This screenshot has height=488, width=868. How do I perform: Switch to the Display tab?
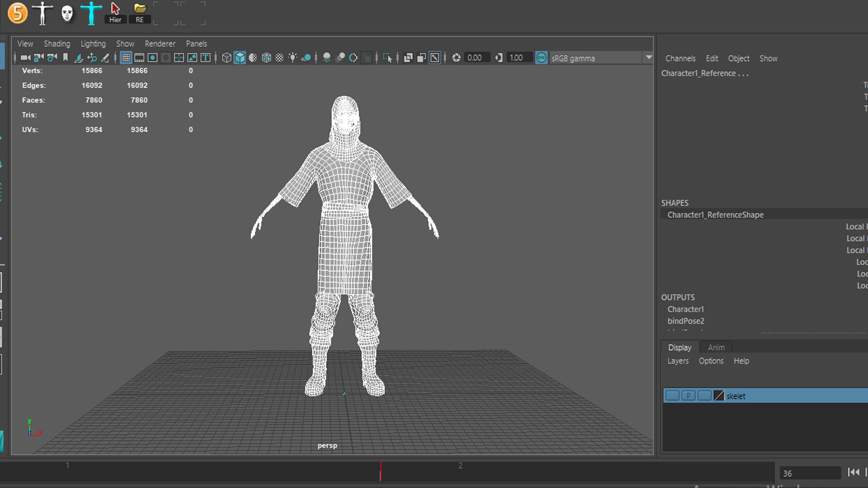tap(680, 347)
